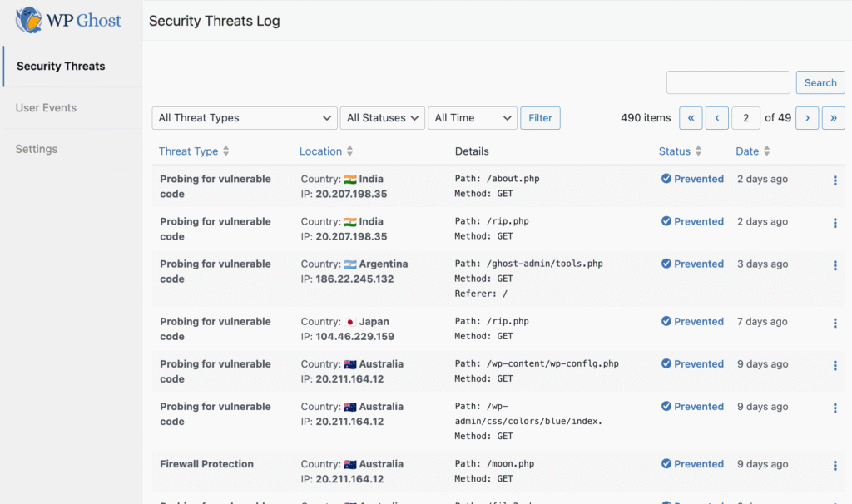Click Japan flag icon
852x504 pixels.
pos(350,322)
